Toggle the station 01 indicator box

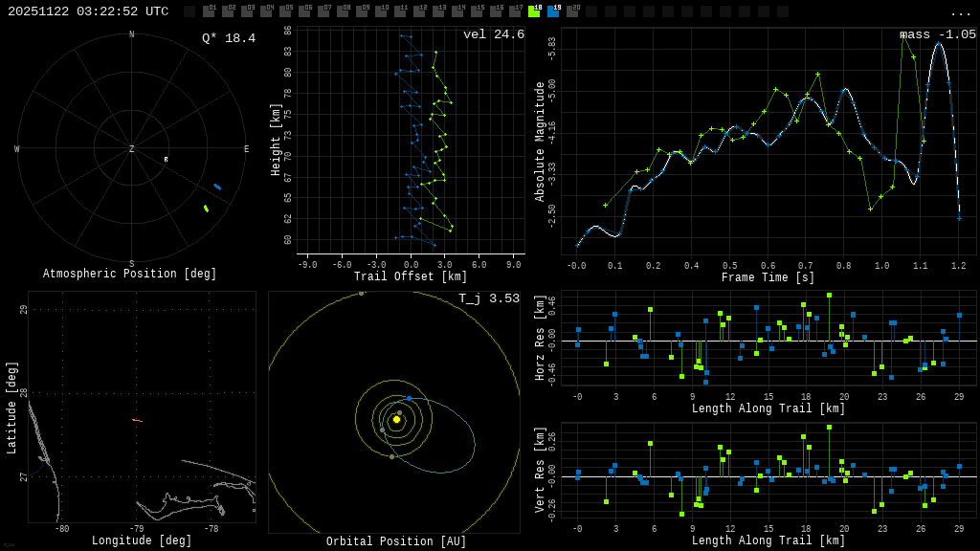coord(209,11)
